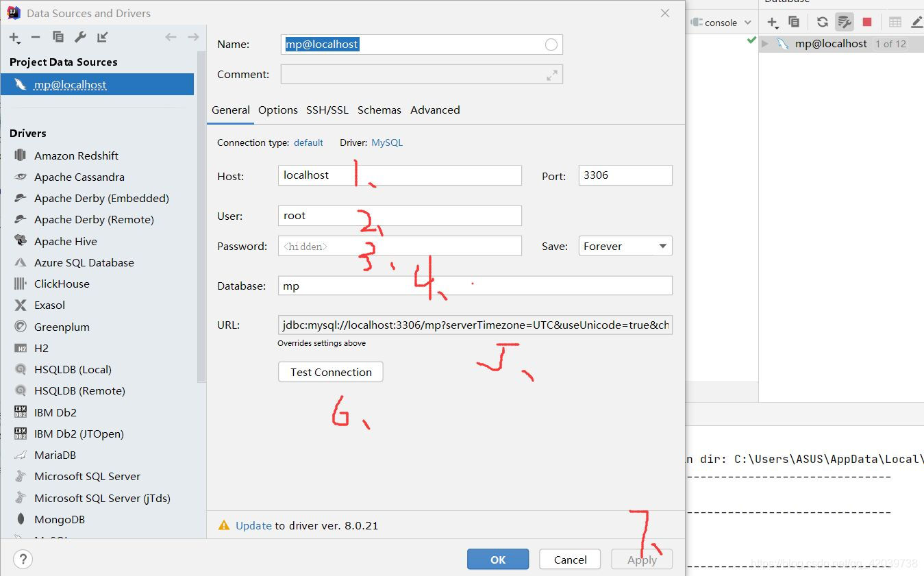Navigate back with left arrow icon
This screenshot has height=576, width=924.
coord(171,37)
